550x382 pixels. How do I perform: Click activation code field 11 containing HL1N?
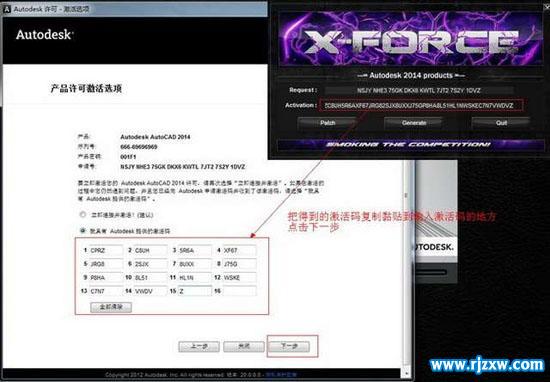point(195,277)
